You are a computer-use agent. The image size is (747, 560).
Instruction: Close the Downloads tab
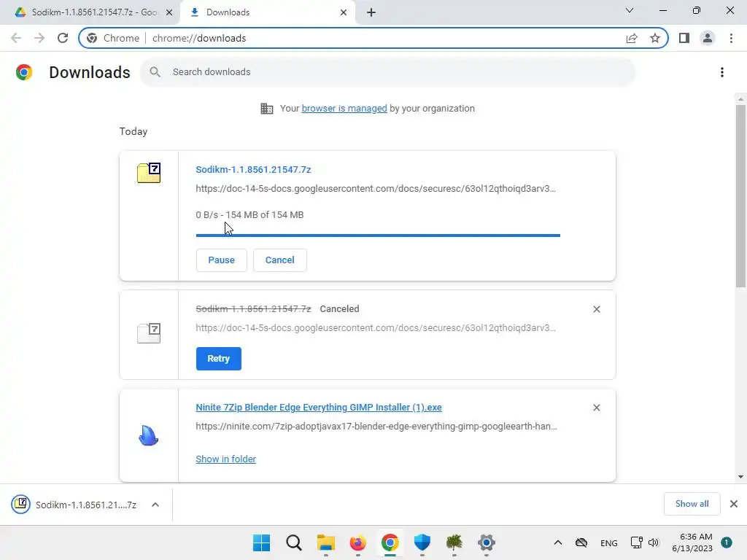coord(344,12)
